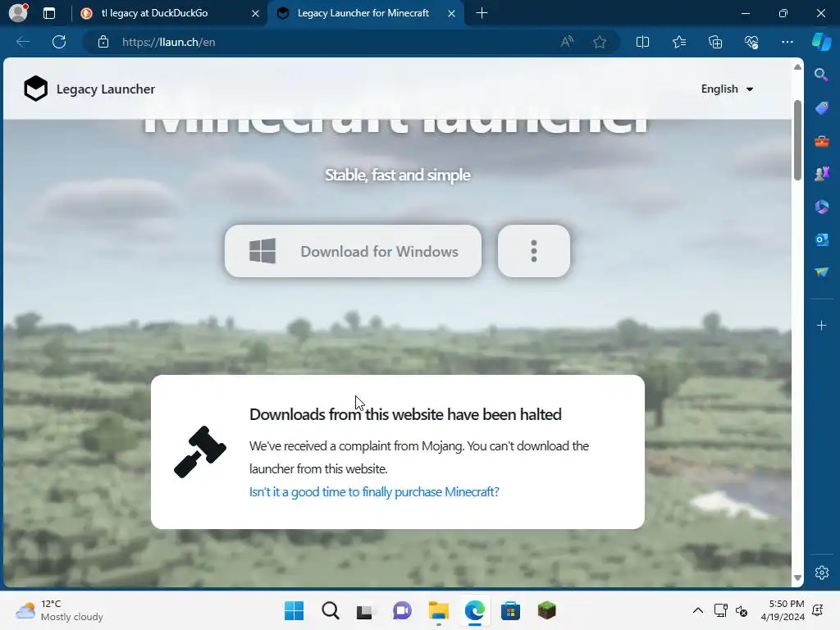The height and width of the screenshot is (630, 840).
Task: Toggle Read aloud in address bar
Action: click(567, 42)
